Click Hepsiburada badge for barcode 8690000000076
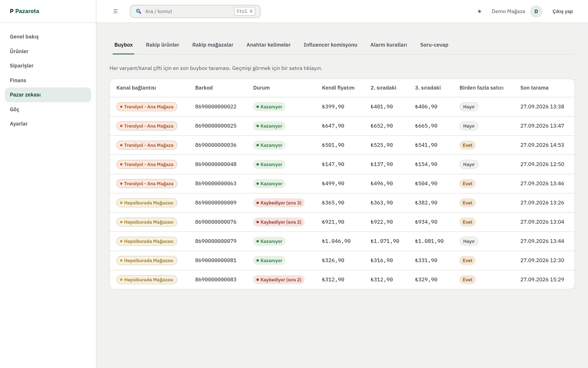This screenshot has width=588, height=368. [x=147, y=222]
